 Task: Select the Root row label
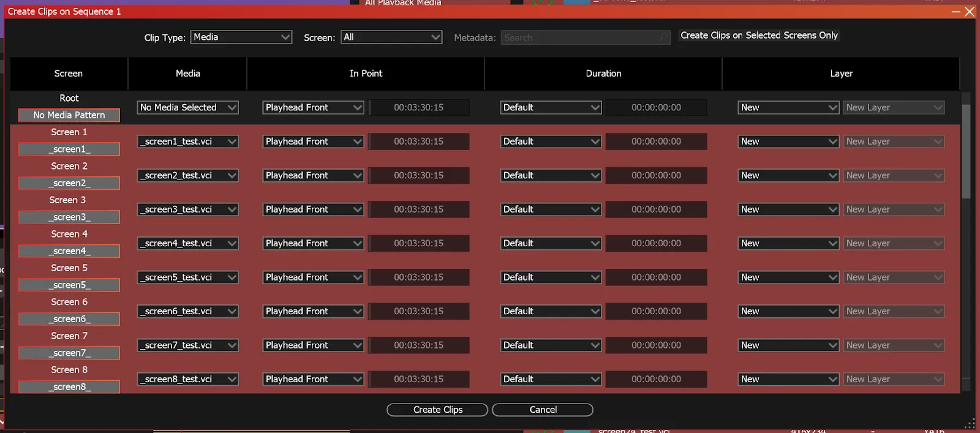69,98
